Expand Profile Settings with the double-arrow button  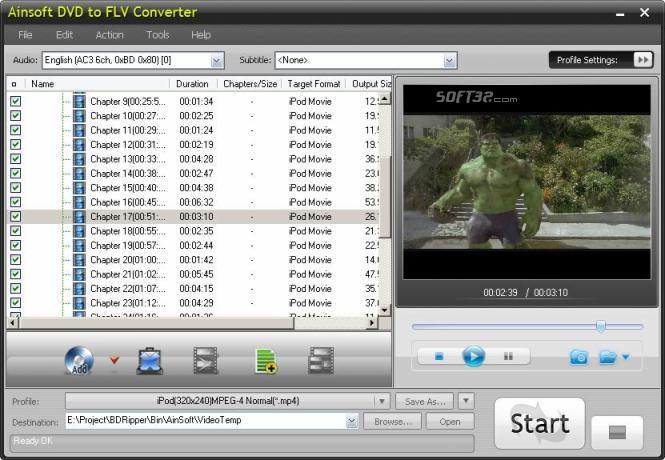(x=643, y=60)
